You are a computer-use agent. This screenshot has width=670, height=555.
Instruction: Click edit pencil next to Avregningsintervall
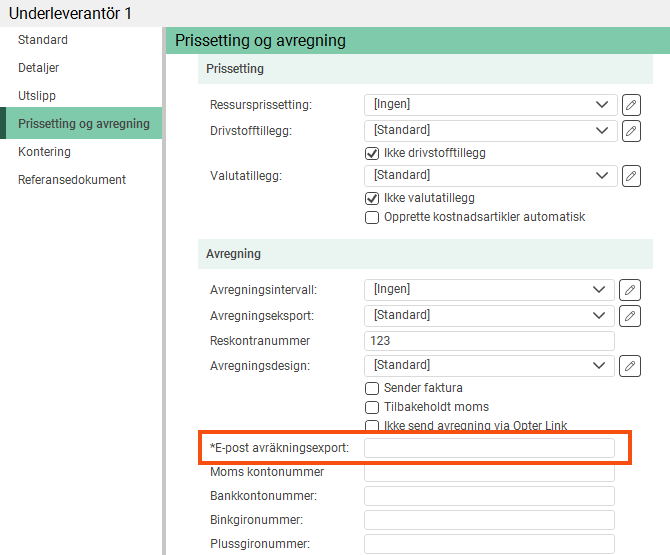pos(630,290)
